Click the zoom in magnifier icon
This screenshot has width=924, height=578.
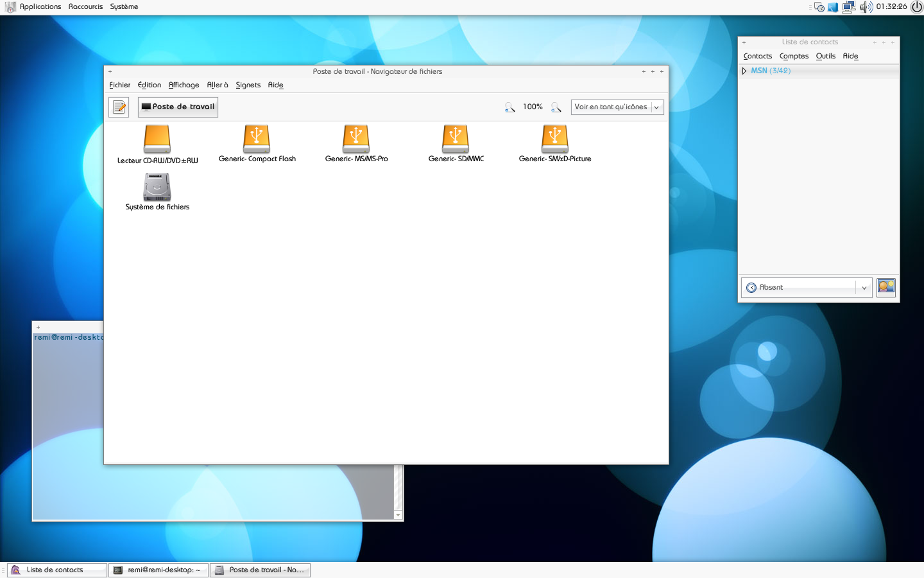[x=556, y=107]
